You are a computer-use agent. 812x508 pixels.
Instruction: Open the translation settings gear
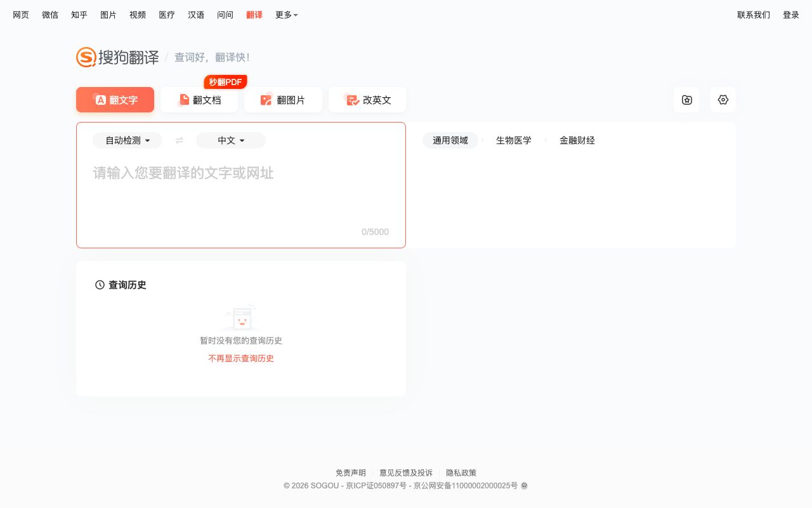pyautogui.click(x=723, y=100)
